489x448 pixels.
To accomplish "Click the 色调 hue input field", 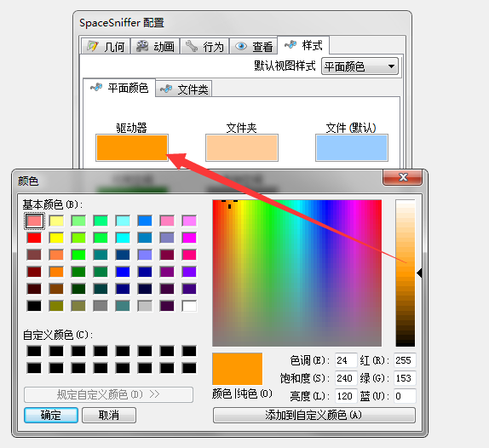I will (346, 360).
